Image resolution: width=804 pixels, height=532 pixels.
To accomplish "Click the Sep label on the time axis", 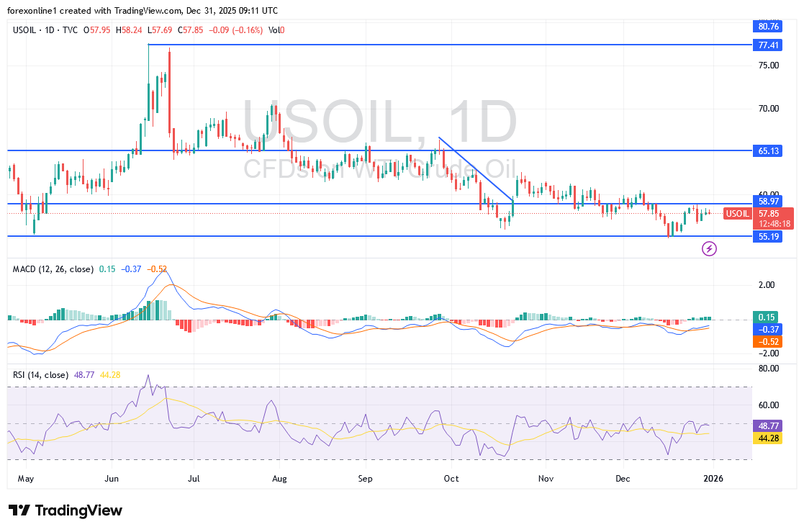I will coord(366,478).
